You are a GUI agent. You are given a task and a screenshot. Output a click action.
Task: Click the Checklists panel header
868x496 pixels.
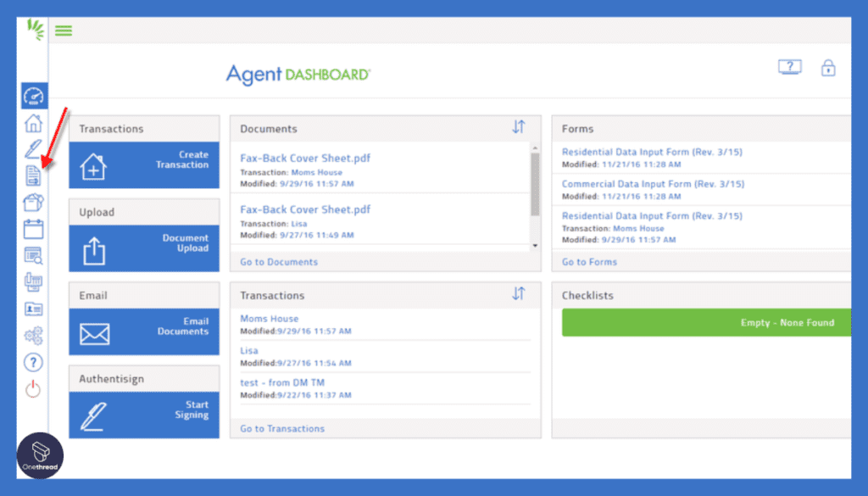(x=701, y=295)
